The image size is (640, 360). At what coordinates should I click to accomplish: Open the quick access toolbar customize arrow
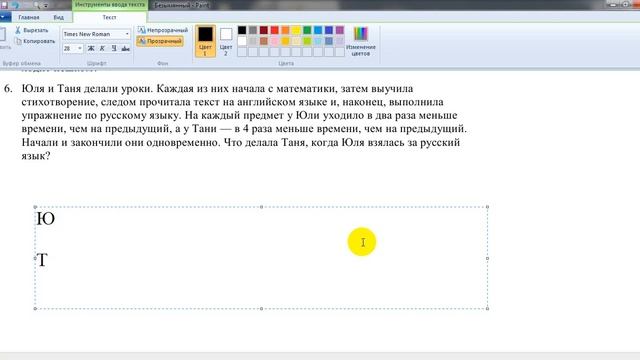(46, 5)
